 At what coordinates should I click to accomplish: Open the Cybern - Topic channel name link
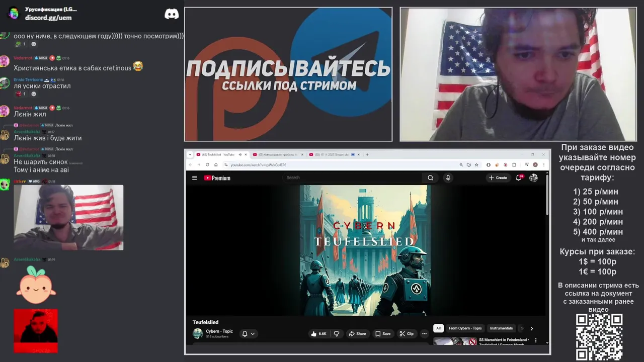pos(219,331)
